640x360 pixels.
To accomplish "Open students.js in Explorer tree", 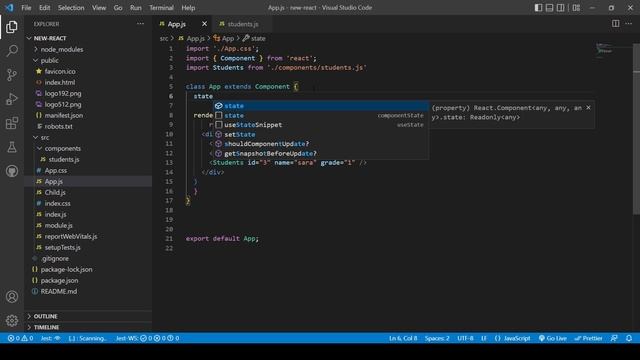I will [x=88, y=160].
